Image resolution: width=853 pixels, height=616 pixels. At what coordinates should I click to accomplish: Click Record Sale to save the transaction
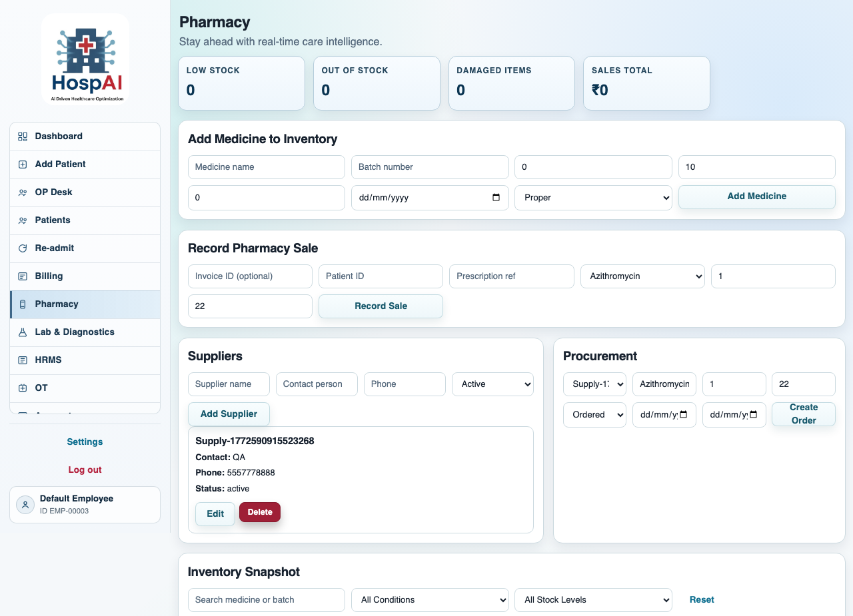coord(381,306)
